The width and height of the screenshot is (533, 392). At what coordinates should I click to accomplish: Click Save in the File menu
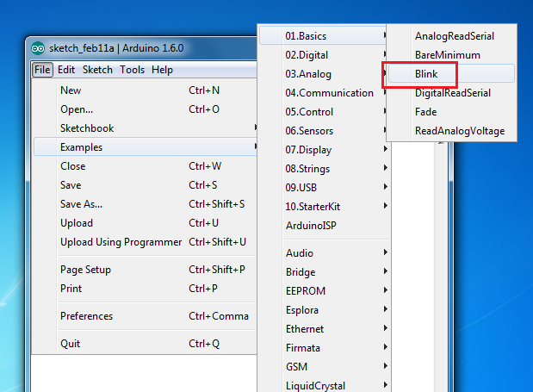pos(146,185)
